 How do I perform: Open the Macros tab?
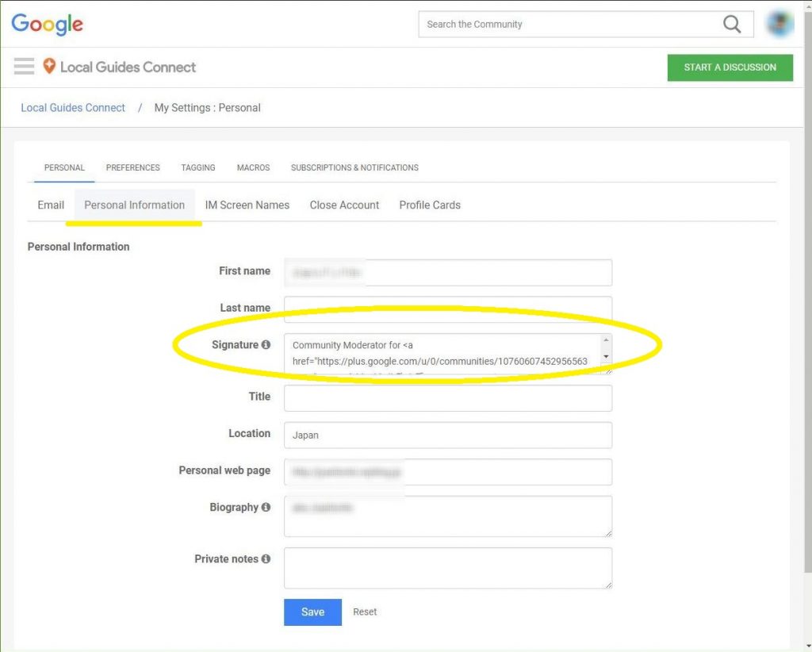[253, 168]
